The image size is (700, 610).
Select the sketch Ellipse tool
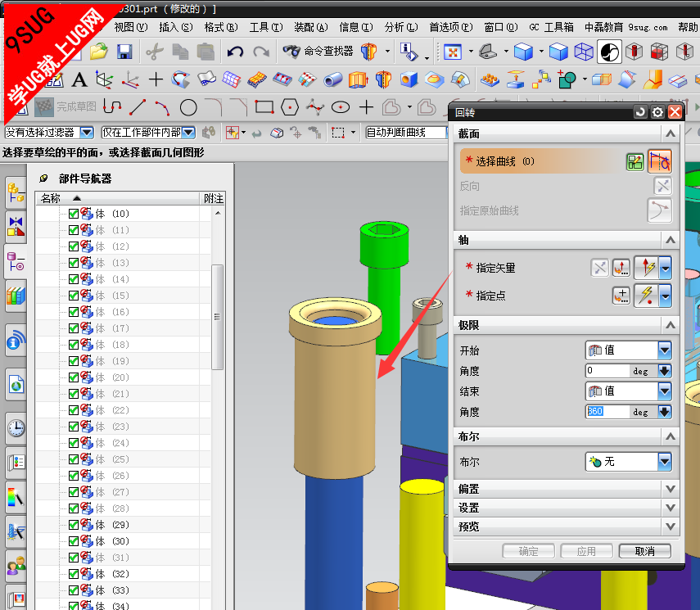point(341,107)
